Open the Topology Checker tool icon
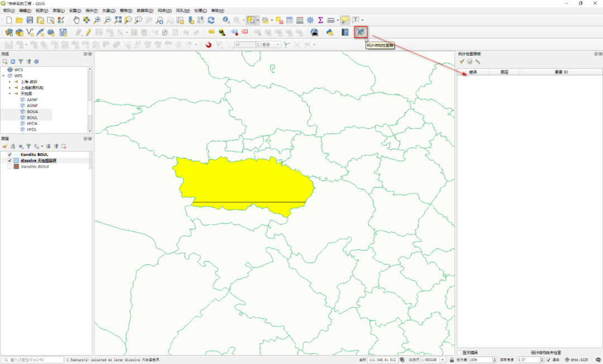This screenshot has height=364, width=603. 360,32
